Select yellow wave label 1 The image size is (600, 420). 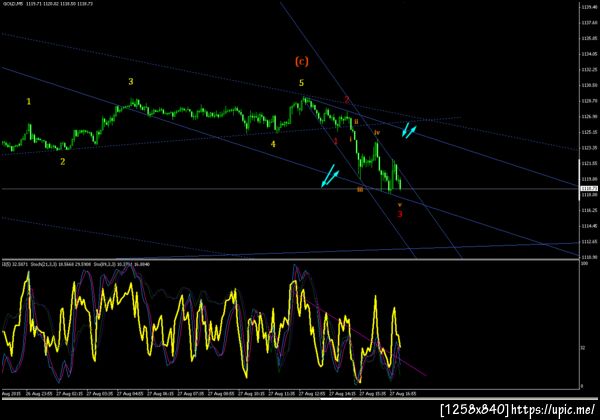coord(28,101)
